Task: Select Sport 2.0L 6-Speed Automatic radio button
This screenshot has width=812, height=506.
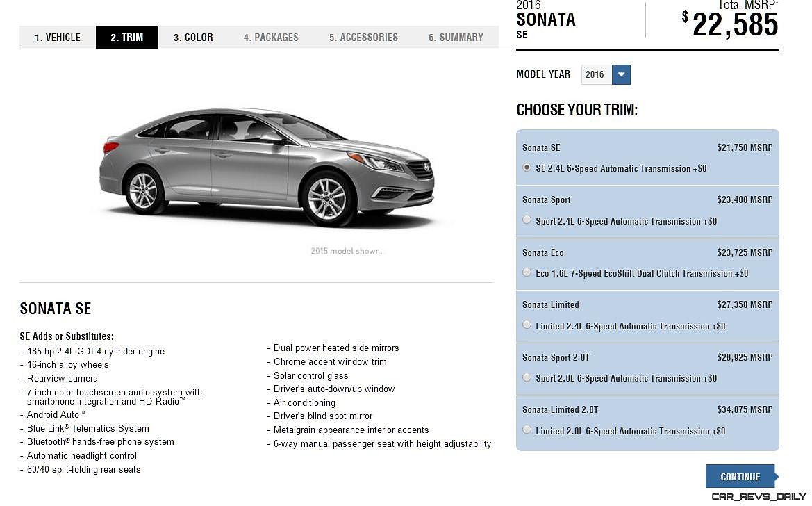Action: (527, 377)
